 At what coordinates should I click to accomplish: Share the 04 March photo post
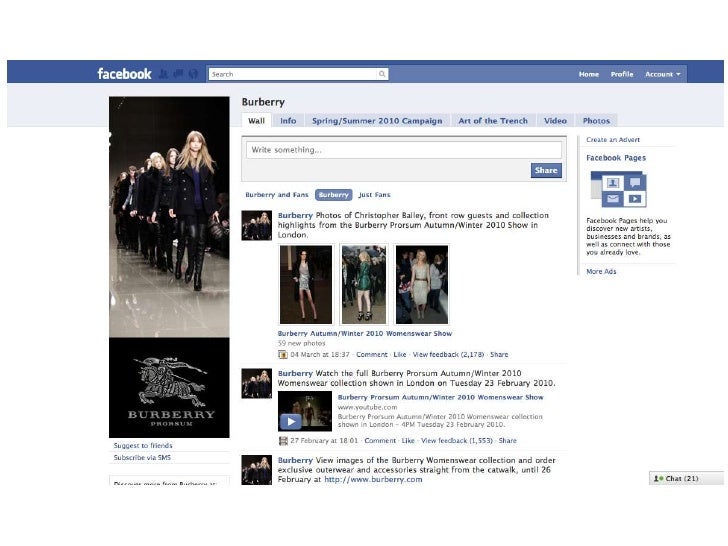[x=499, y=355]
